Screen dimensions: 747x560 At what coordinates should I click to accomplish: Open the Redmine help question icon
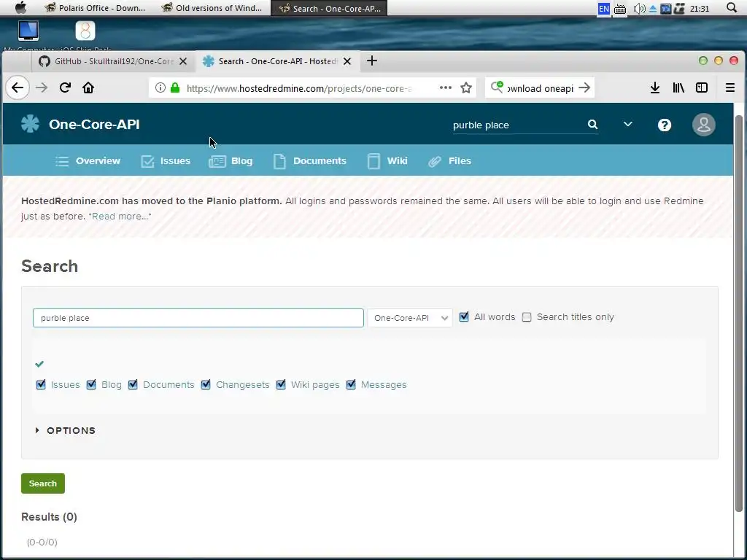click(664, 125)
